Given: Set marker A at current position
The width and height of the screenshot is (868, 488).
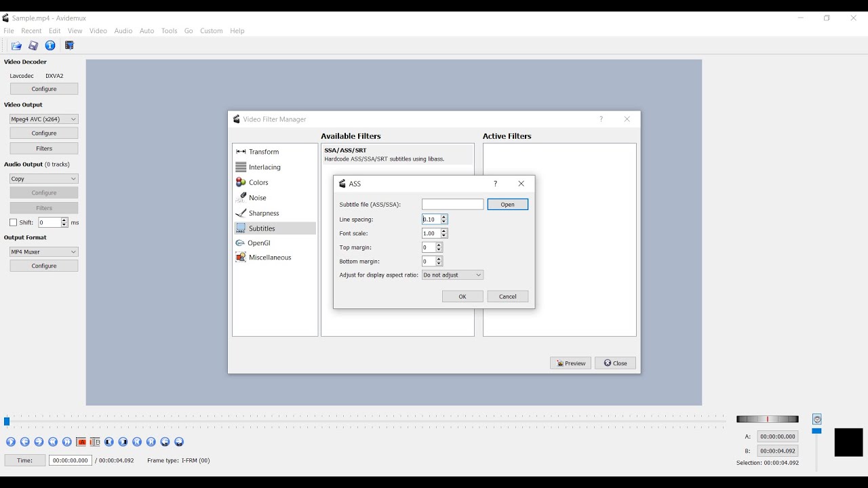Looking at the screenshot, I should [81, 442].
